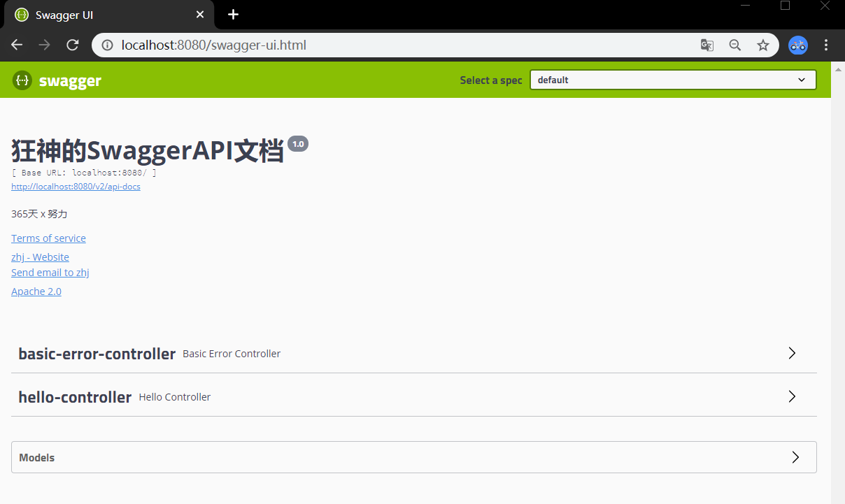Screen dimensions: 845x504
Task: Open the Select a spec dropdown
Action: [x=673, y=80]
